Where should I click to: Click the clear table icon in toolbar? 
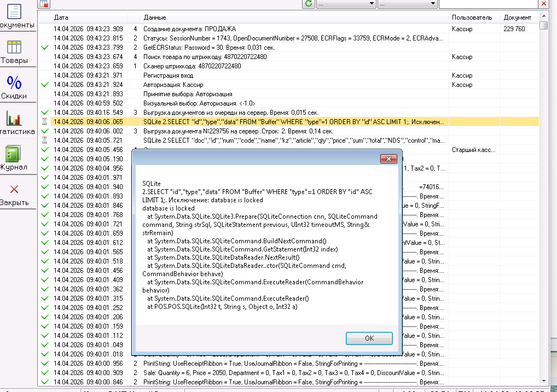point(44,4)
